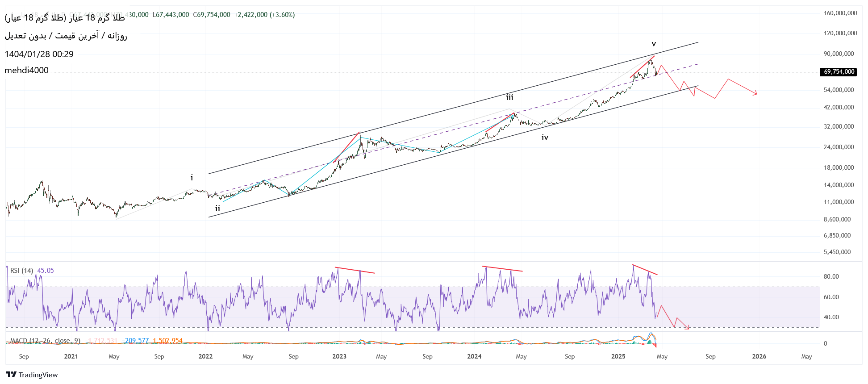Viewport: 868px width, 384px height.
Task: Click the 2026 label on time axis
Action: point(759,356)
